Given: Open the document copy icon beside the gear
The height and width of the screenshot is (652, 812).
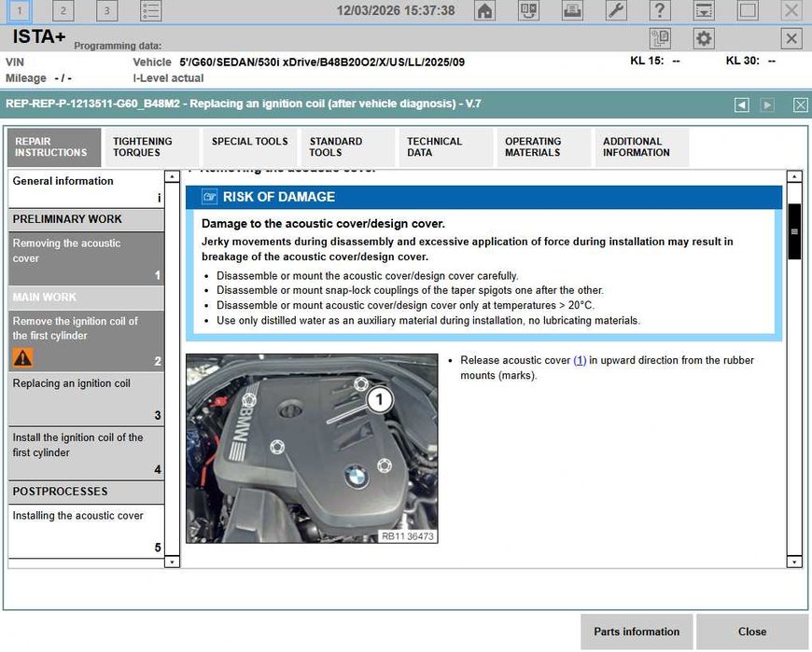Looking at the screenshot, I should [x=660, y=38].
